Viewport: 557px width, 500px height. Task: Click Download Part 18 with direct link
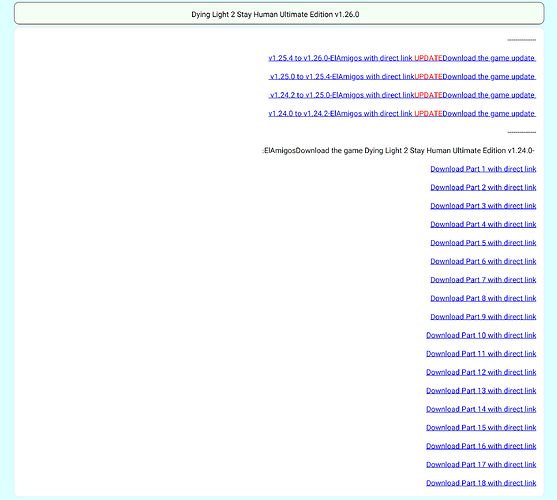481,483
